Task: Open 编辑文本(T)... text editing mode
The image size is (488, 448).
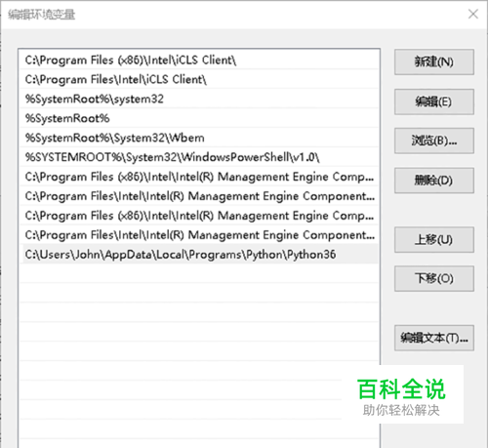Action: click(x=434, y=338)
